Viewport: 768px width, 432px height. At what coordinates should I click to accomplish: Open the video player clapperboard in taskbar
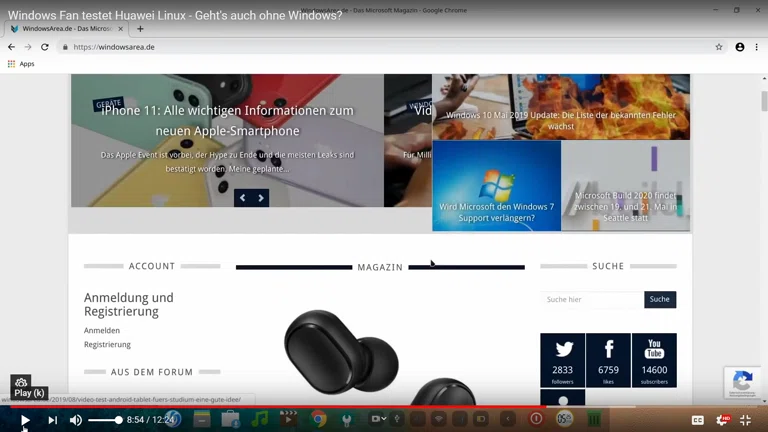(288, 419)
